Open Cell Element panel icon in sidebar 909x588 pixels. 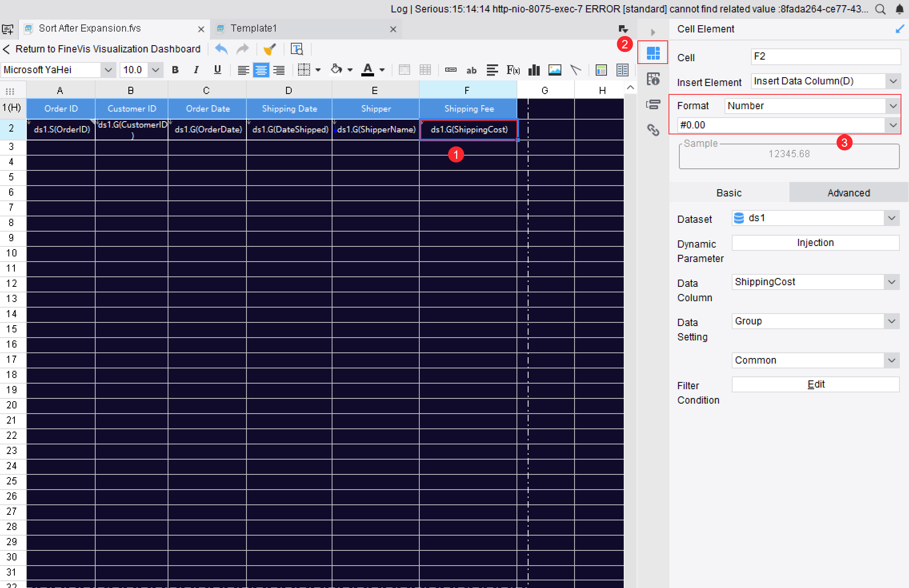(x=653, y=53)
